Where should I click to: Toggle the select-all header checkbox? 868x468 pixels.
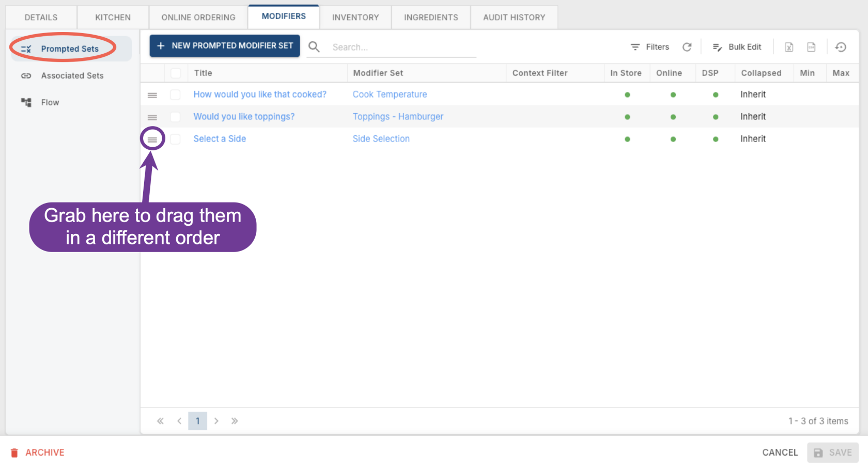coord(176,73)
